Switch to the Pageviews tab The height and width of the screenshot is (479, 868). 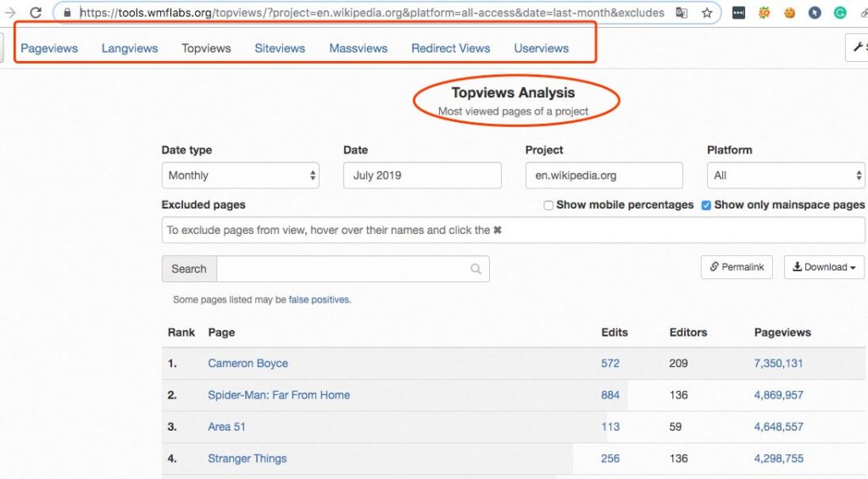49,48
